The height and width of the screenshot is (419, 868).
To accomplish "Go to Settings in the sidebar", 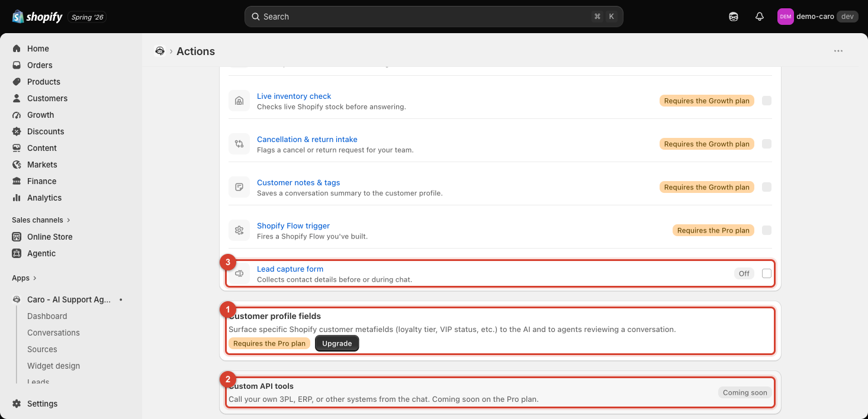I will [x=43, y=404].
